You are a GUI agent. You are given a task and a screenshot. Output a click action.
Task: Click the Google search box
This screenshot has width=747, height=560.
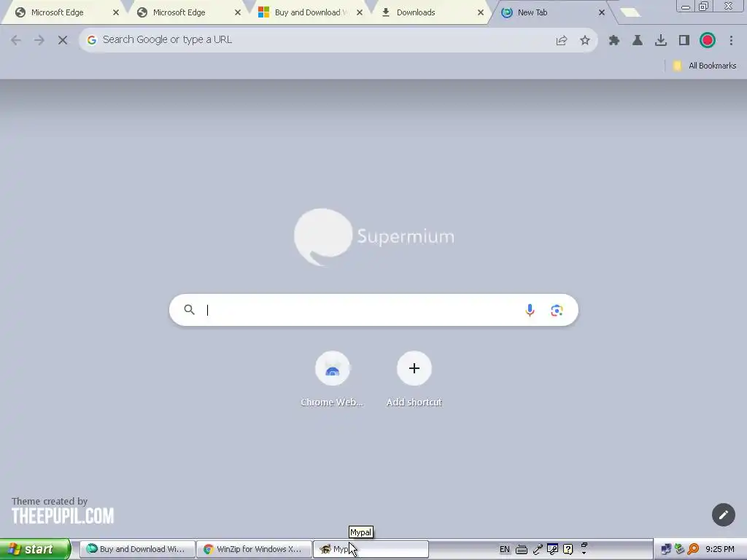pyautogui.click(x=373, y=310)
